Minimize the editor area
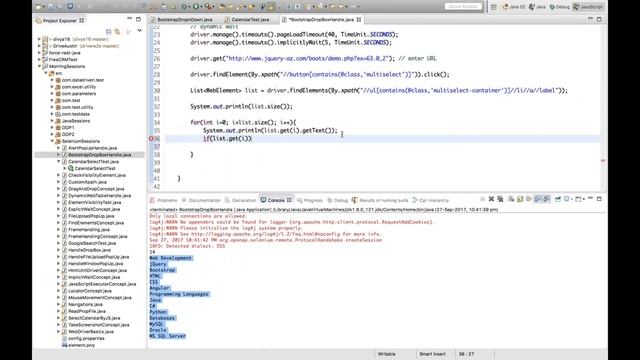The height and width of the screenshot is (360, 640). click(590, 19)
